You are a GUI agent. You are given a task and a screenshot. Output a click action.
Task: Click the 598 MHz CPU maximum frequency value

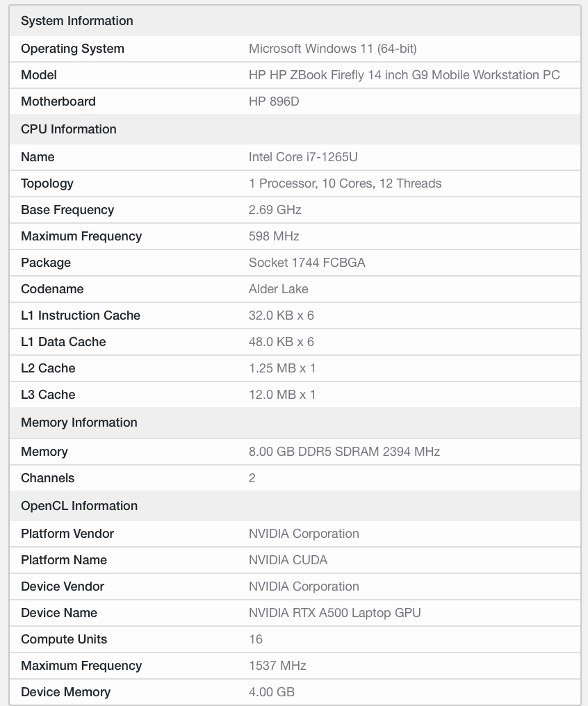tap(274, 236)
